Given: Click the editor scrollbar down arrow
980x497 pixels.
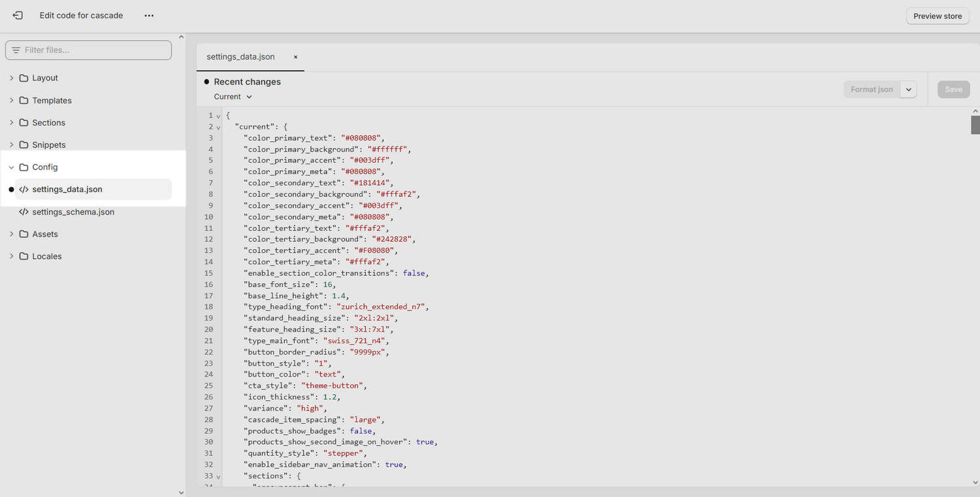Looking at the screenshot, I should 975,483.
